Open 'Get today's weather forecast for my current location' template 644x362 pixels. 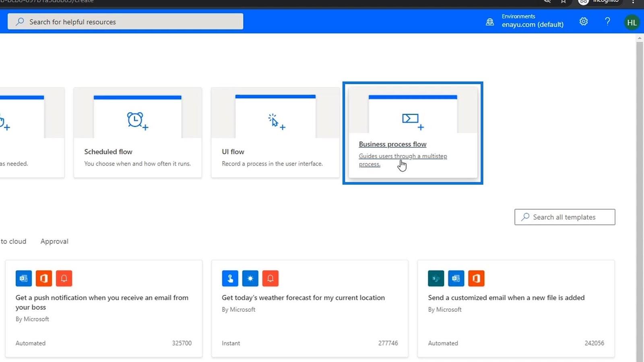pyautogui.click(x=303, y=298)
